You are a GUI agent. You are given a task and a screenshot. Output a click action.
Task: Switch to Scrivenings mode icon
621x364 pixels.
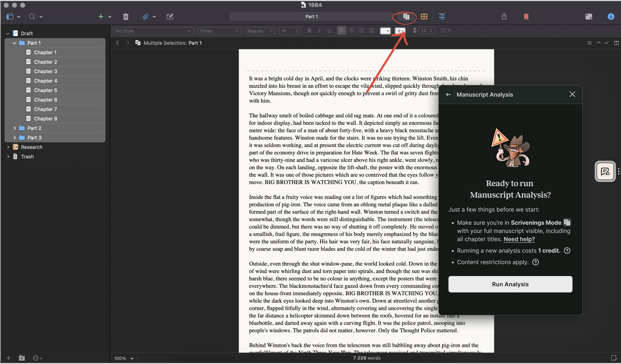click(x=406, y=17)
